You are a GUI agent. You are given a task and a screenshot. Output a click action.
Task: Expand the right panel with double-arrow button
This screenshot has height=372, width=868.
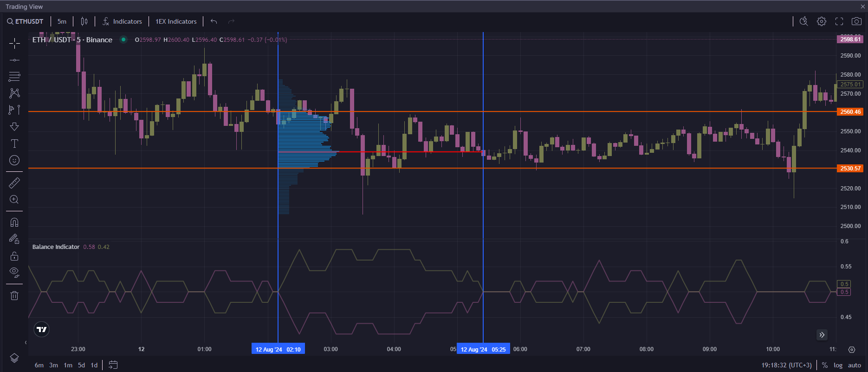(822, 335)
